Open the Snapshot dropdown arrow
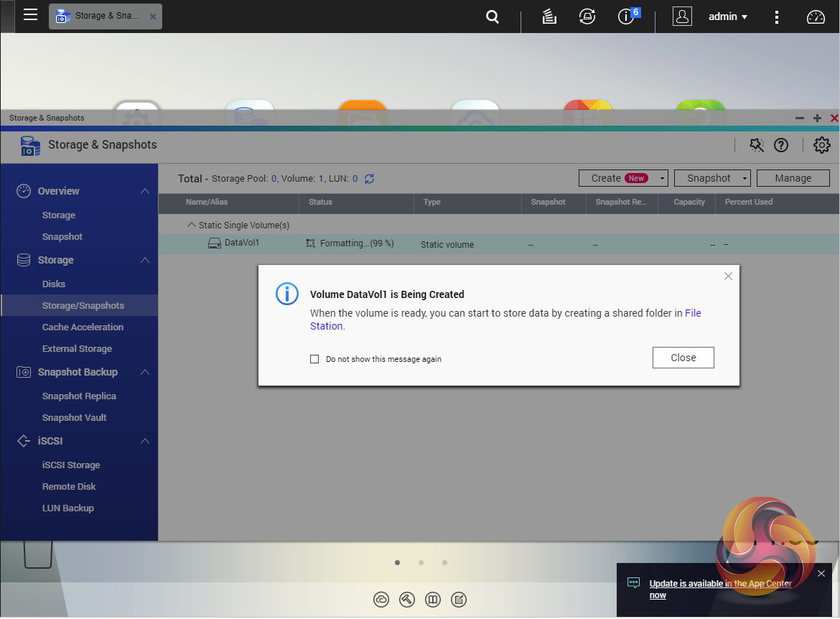Screen dimensions: 840x619 pos(745,179)
